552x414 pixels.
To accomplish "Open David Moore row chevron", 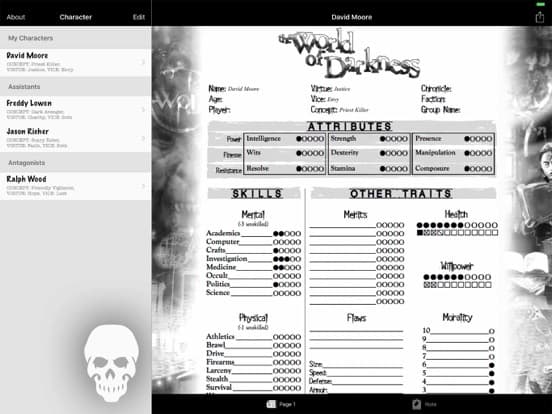I will pyautogui.click(x=143, y=62).
